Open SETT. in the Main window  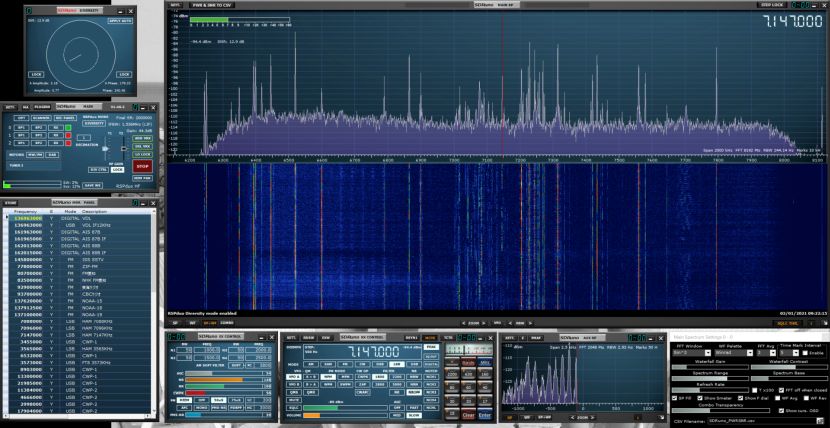coord(10,107)
